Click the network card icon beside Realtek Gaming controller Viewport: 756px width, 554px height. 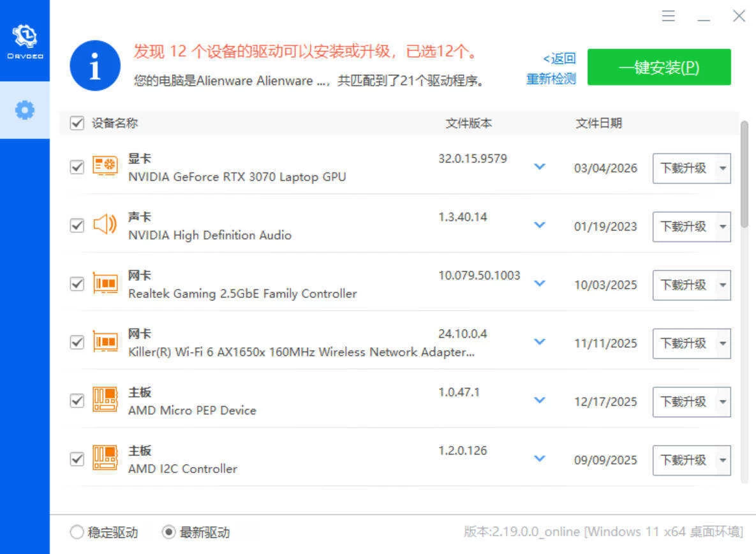click(x=105, y=283)
